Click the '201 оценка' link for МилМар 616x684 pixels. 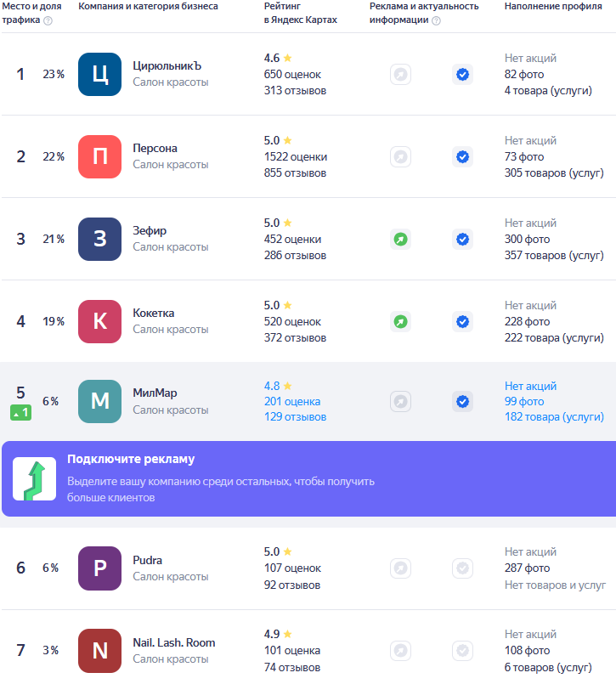[x=292, y=402]
